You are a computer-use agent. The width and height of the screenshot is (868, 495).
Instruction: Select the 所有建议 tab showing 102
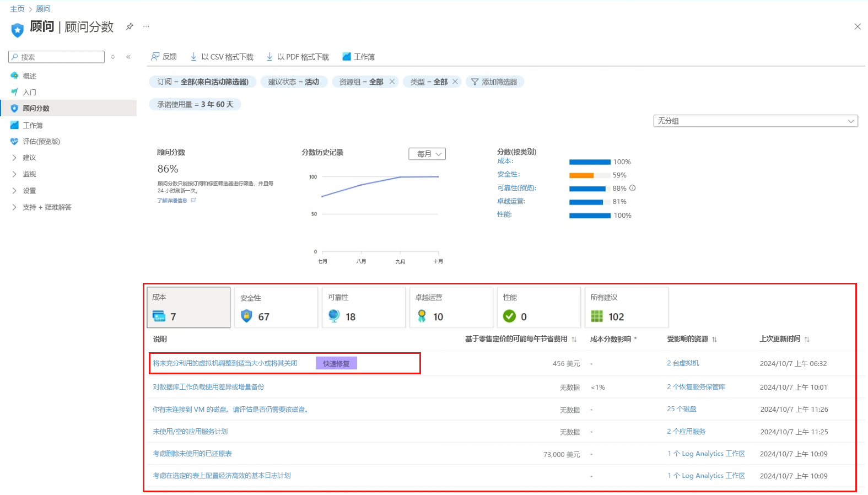click(627, 307)
